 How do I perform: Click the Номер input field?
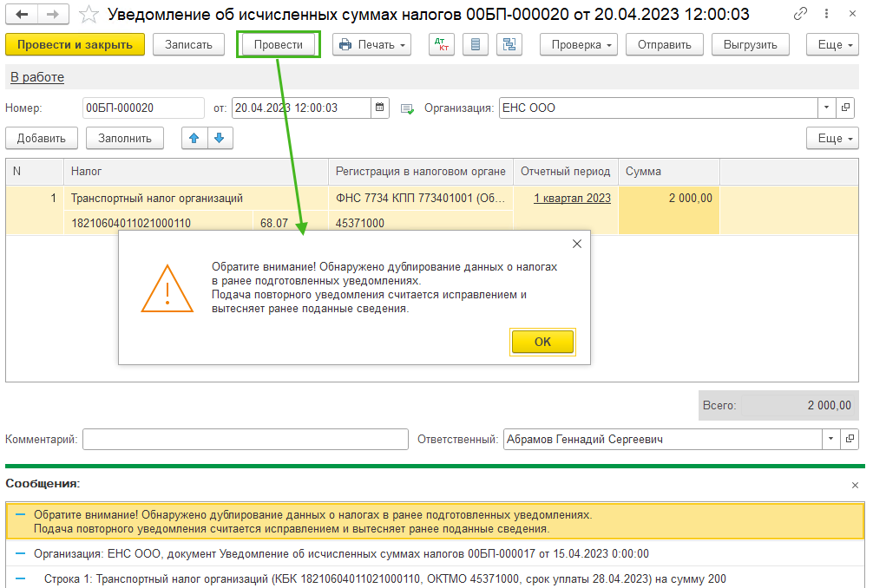(x=143, y=108)
